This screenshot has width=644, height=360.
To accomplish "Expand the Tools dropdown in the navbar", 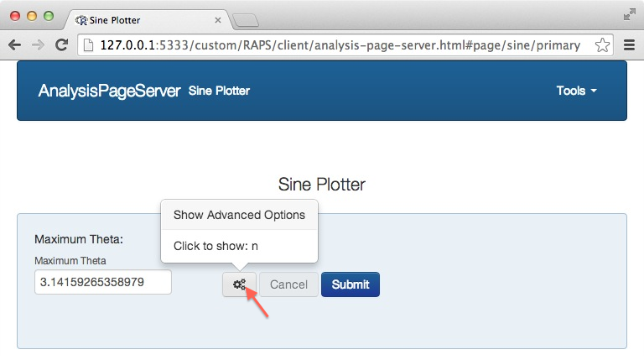I will click(x=576, y=91).
